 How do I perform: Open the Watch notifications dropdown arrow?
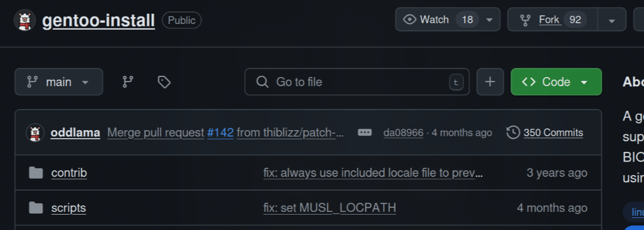(489, 20)
